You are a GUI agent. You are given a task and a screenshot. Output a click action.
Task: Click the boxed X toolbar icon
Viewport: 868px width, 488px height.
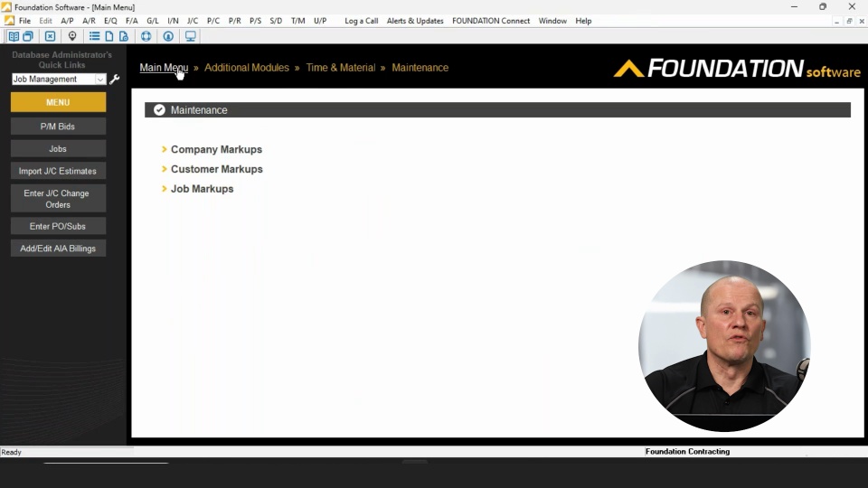tap(50, 36)
